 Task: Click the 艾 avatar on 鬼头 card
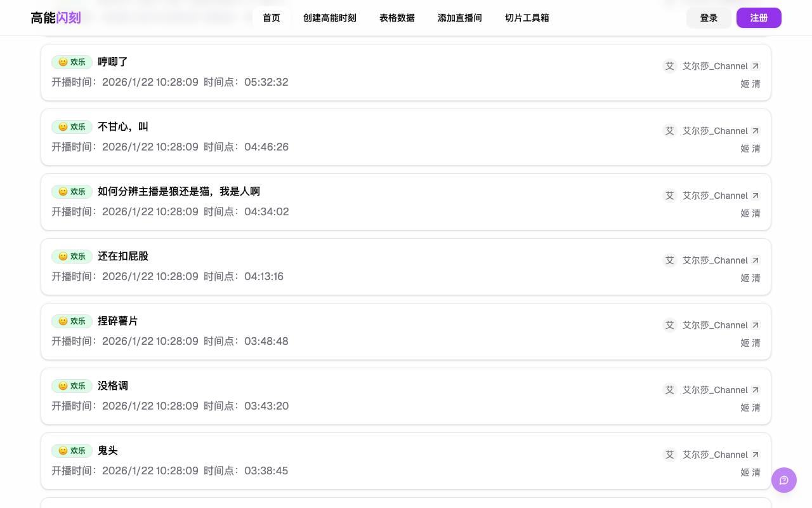point(670,455)
